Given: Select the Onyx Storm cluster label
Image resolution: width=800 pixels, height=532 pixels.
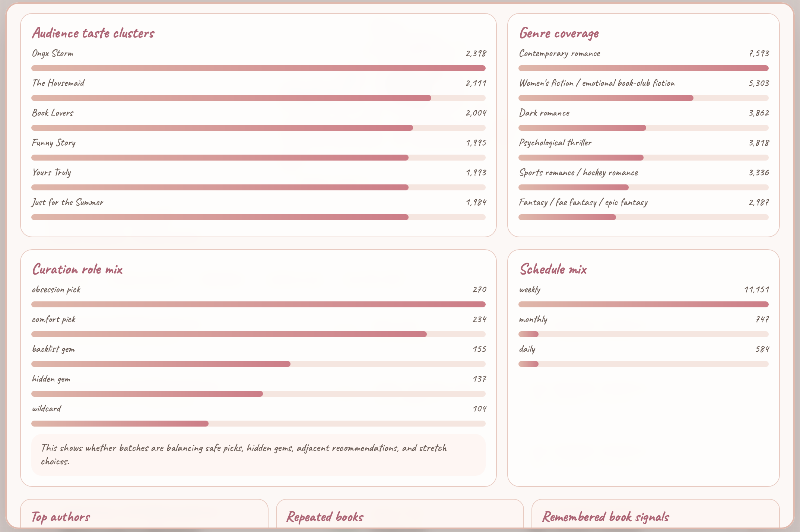Looking at the screenshot, I should click(53, 54).
